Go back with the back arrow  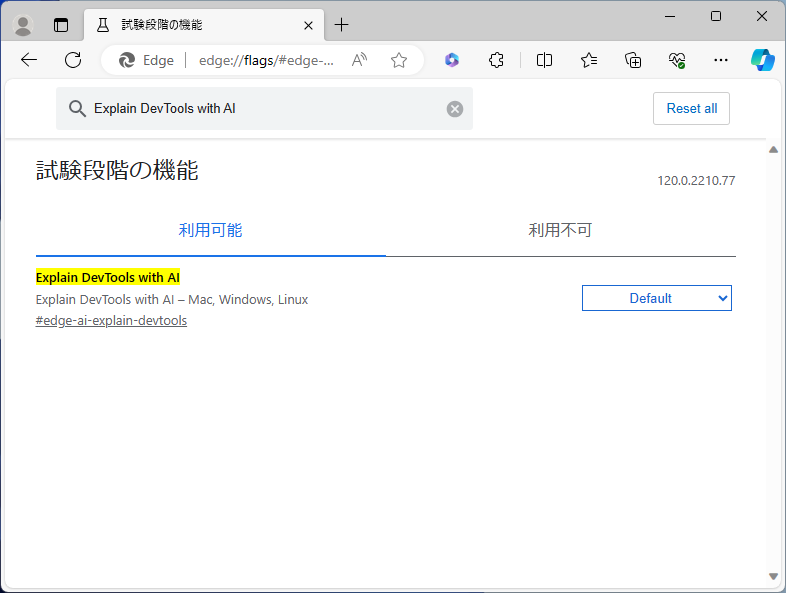coord(29,60)
